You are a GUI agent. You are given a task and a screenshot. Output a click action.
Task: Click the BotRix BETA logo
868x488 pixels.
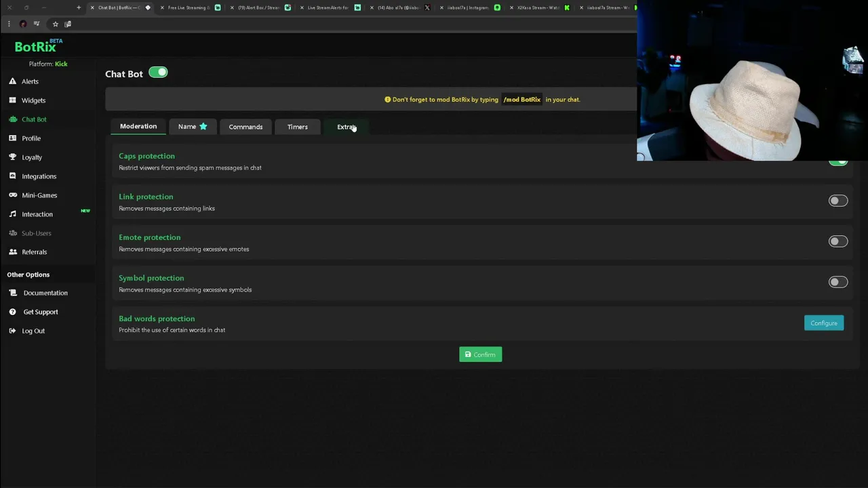(x=39, y=46)
